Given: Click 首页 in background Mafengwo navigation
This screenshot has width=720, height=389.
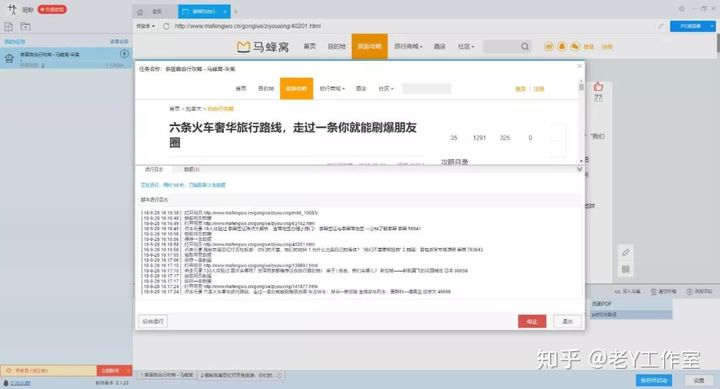Looking at the screenshot, I should (x=309, y=46).
